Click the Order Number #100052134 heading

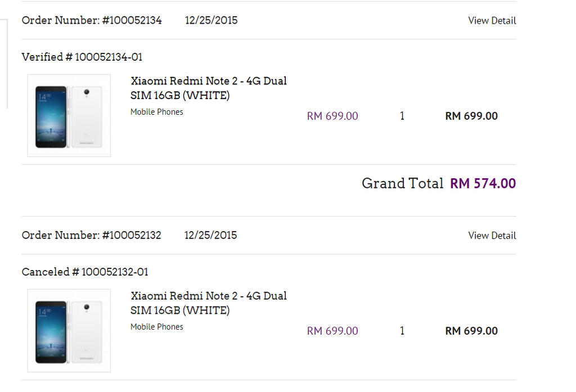92,21
